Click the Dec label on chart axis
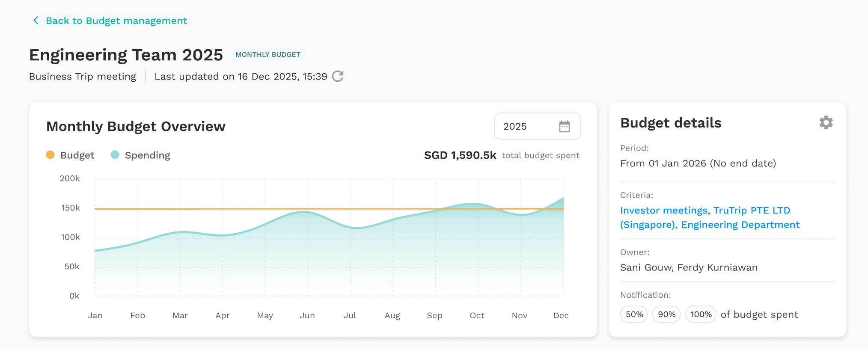 [561, 316]
